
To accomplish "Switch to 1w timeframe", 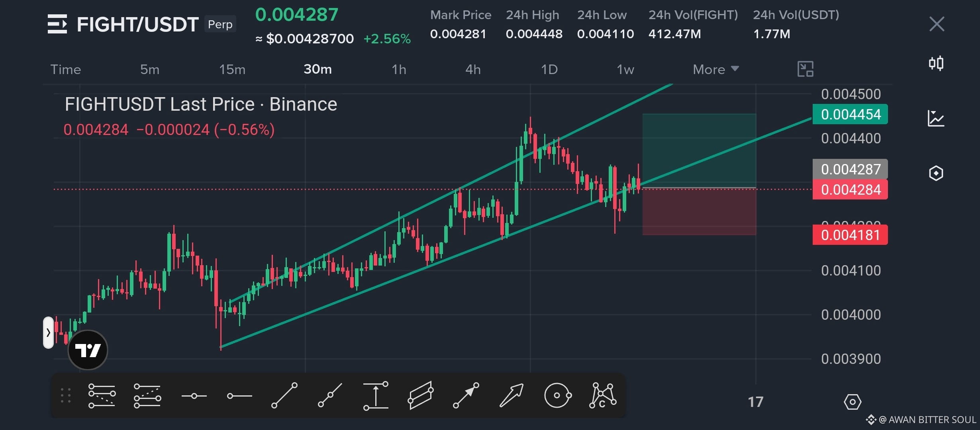I will [625, 70].
